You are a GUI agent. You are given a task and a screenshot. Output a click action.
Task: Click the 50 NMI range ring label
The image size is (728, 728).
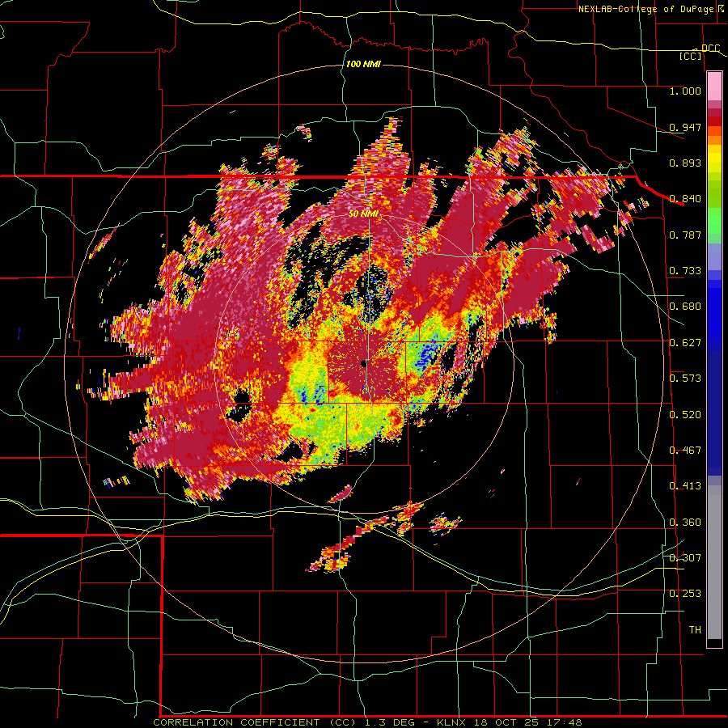pos(363,214)
